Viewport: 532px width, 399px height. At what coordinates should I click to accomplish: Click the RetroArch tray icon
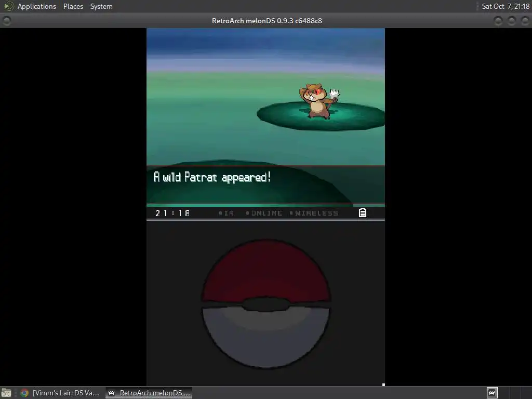pos(492,393)
